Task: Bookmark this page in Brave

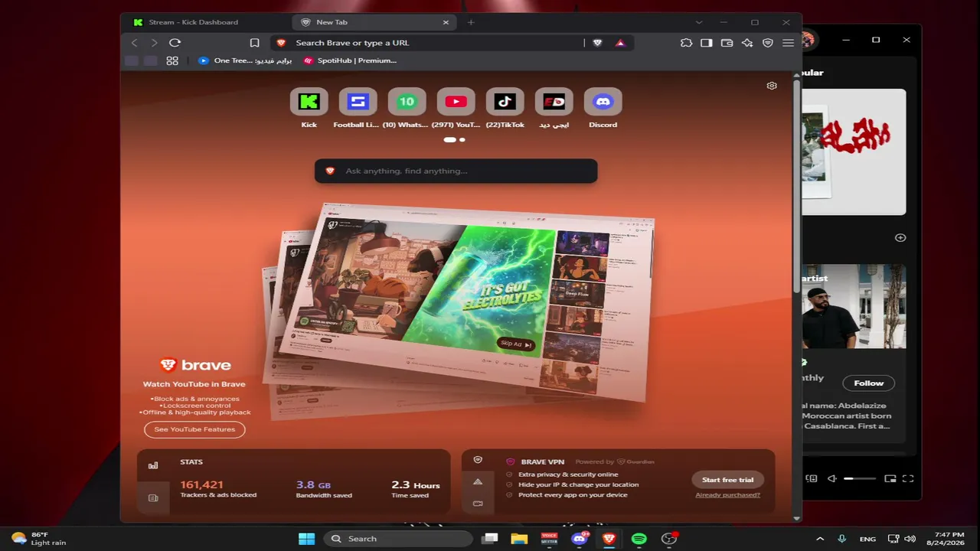Action: (254, 43)
